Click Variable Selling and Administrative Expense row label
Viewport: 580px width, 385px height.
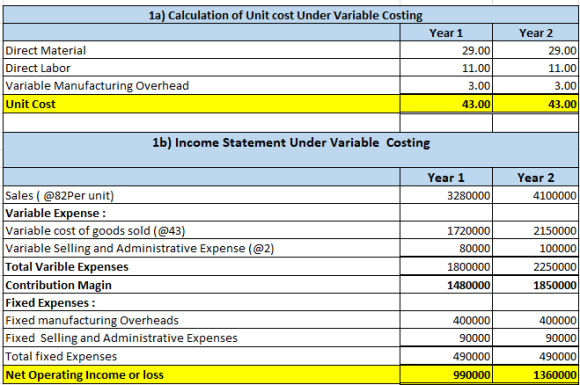coord(202,248)
